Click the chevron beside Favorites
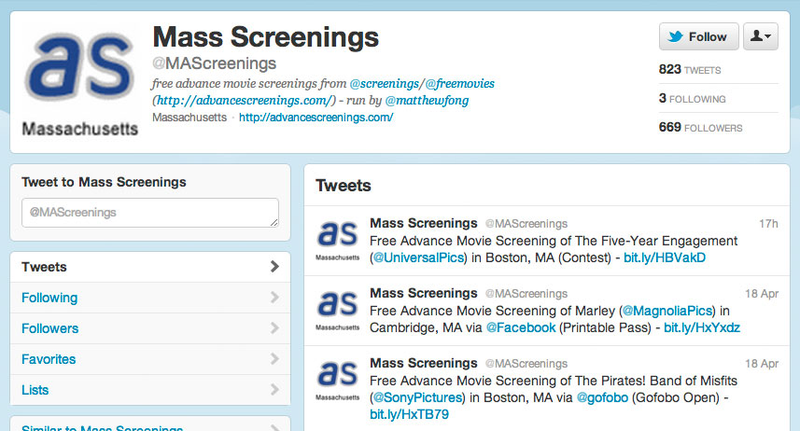Viewport: 800px width, 431px height. [x=274, y=359]
